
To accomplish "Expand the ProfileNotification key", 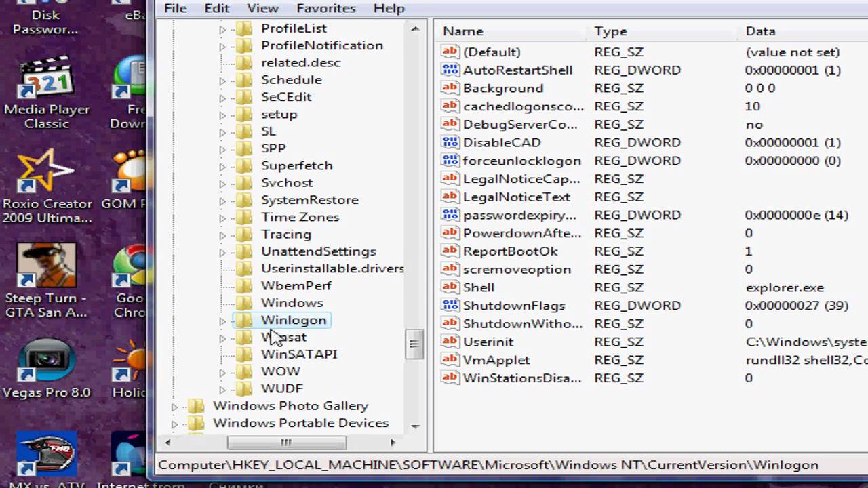I will tap(222, 46).
